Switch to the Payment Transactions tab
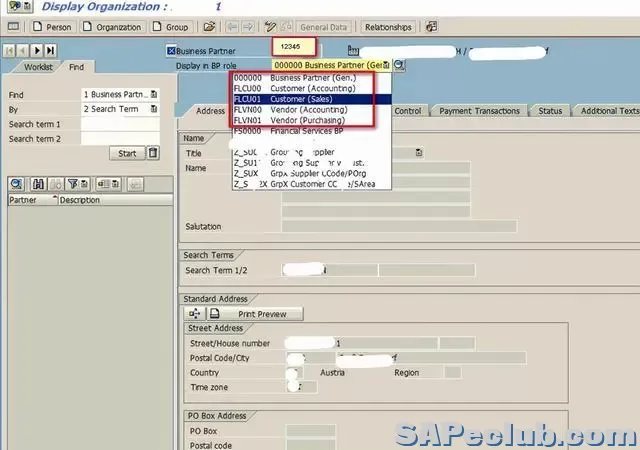640x450 pixels. click(x=479, y=111)
